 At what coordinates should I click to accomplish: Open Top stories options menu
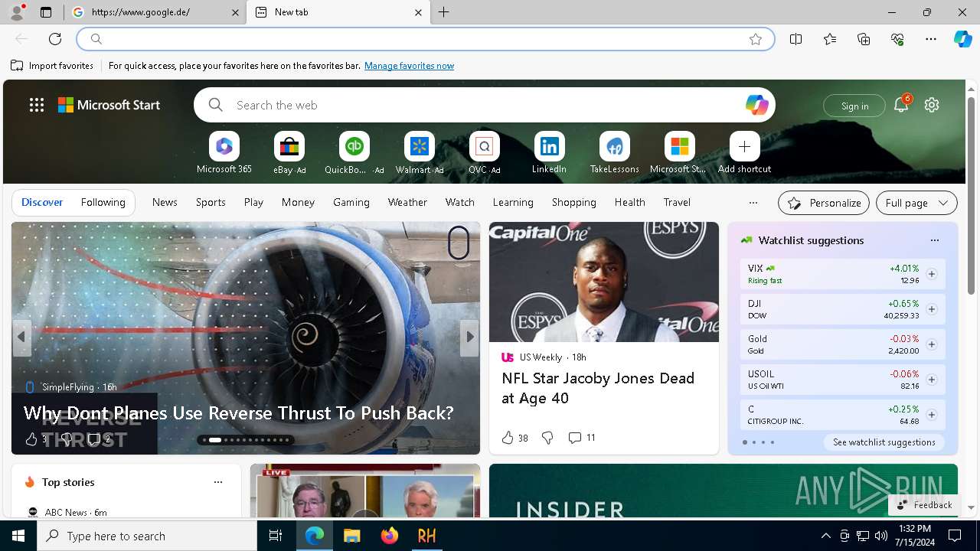tap(218, 482)
